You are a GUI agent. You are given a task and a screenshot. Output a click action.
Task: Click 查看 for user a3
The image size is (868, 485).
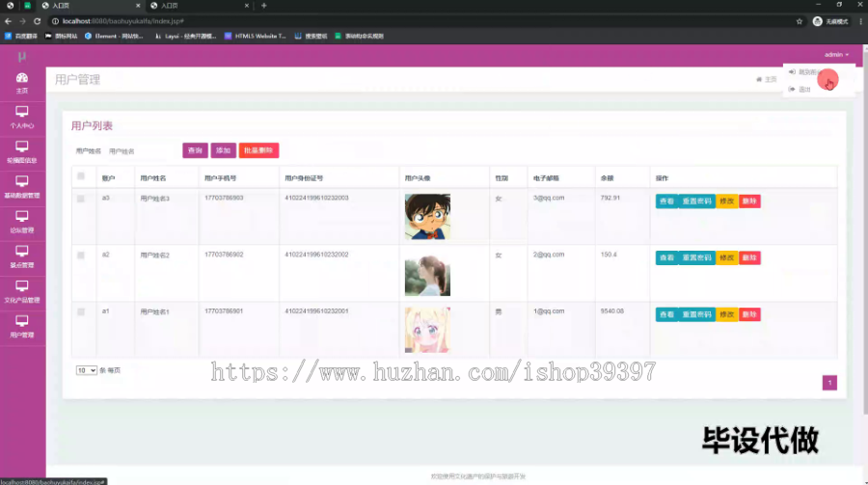tap(666, 201)
